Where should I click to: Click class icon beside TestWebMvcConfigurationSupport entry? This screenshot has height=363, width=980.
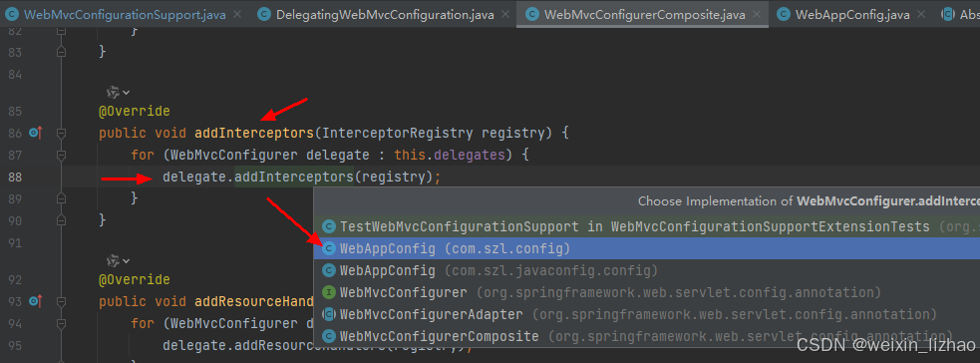[329, 226]
